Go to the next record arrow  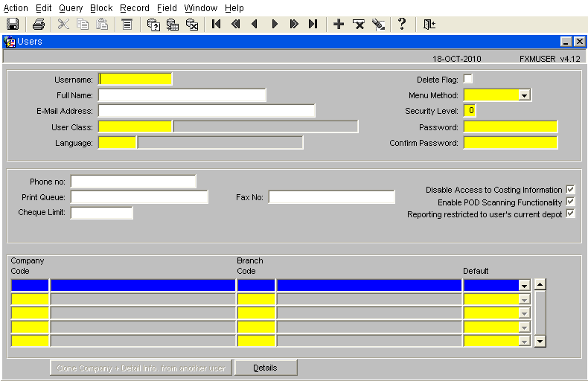(x=275, y=25)
